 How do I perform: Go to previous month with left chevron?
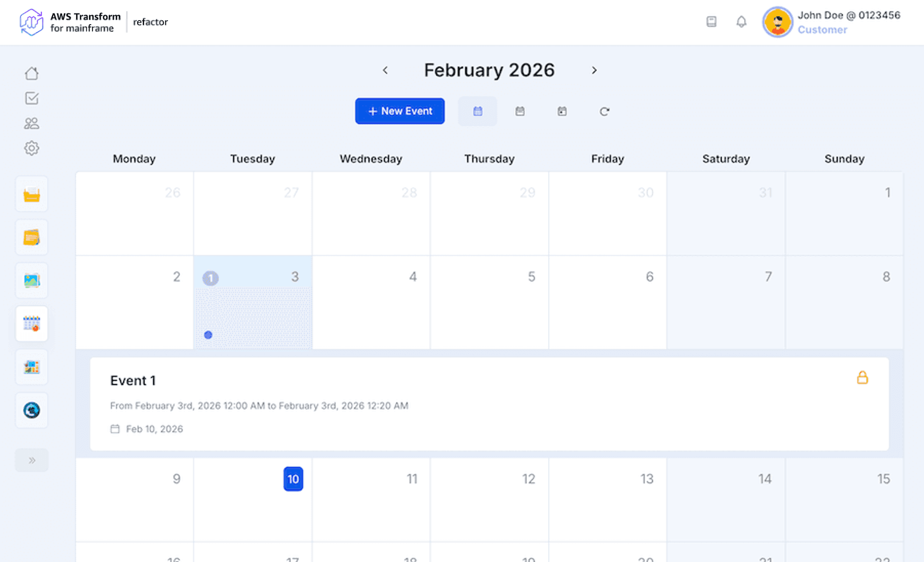(385, 71)
